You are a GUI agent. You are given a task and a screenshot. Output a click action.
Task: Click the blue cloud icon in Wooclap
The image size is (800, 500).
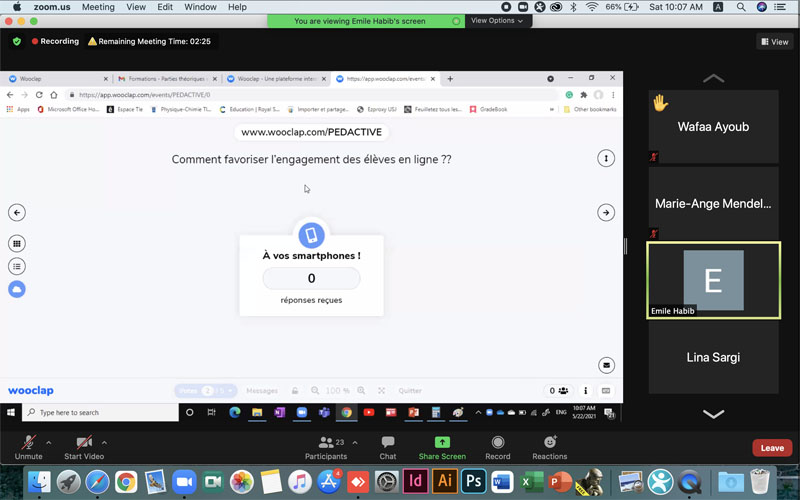pos(17,289)
